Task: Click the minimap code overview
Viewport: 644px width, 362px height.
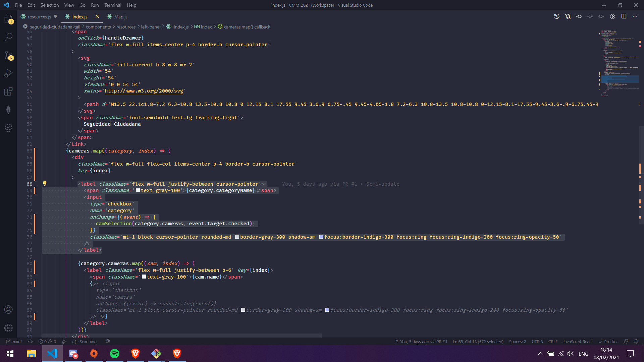Action: click(619, 63)
